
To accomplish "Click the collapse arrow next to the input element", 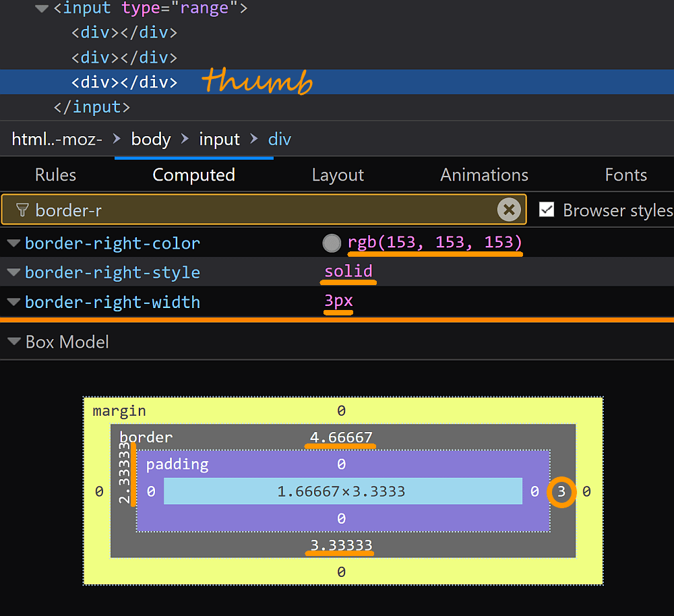I will [x=41, y=9].
